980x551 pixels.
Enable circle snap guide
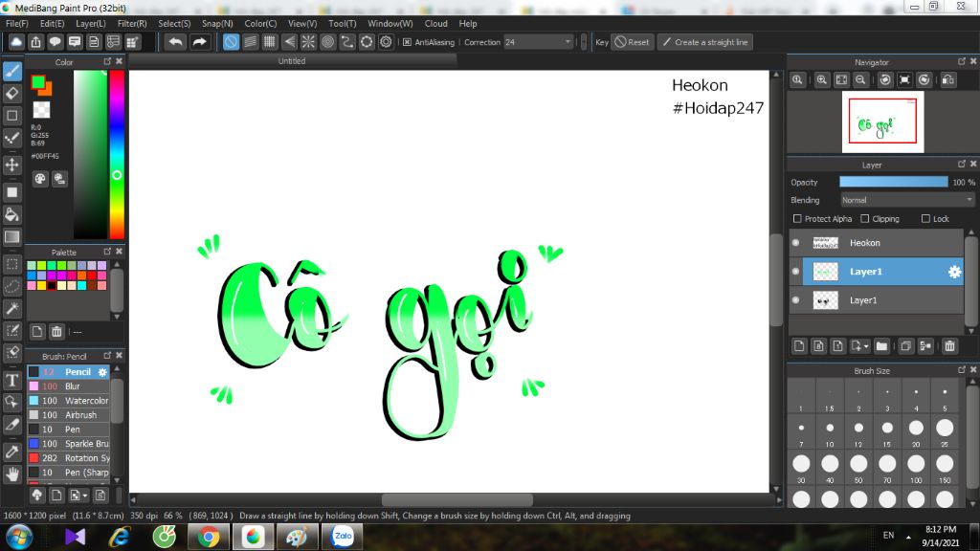[327, 42]
